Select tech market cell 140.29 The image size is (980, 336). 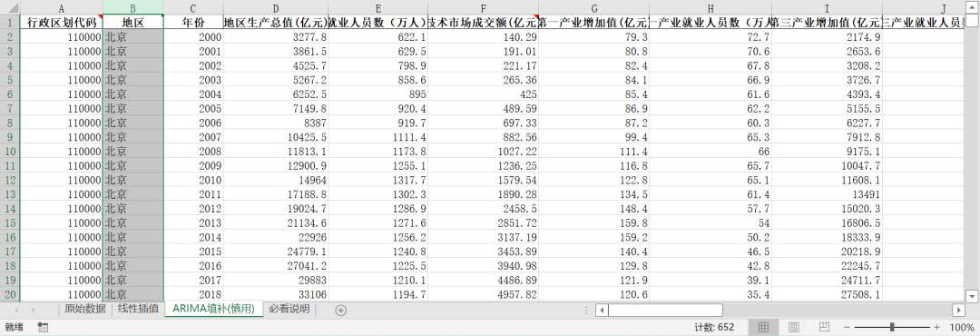483,36
